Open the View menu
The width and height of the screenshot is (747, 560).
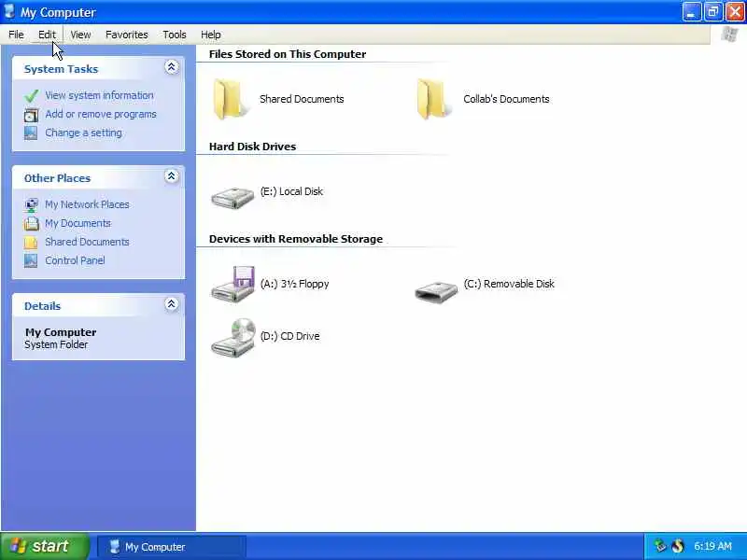tap(80, 35)
